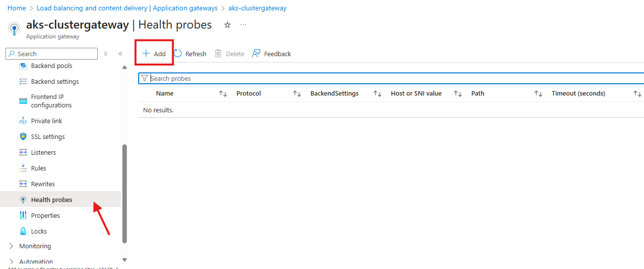Open the ellipsis more options menu

[x=243, y=25]
